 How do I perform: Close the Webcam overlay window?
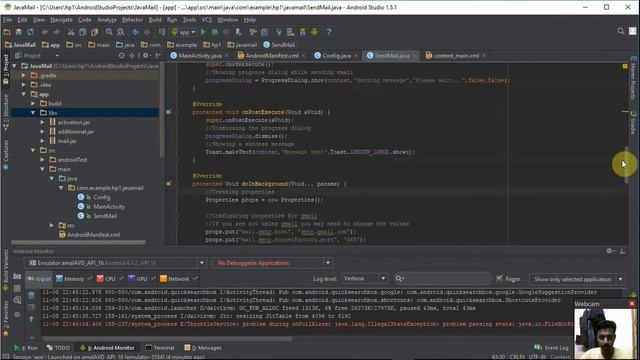point(632,304)
